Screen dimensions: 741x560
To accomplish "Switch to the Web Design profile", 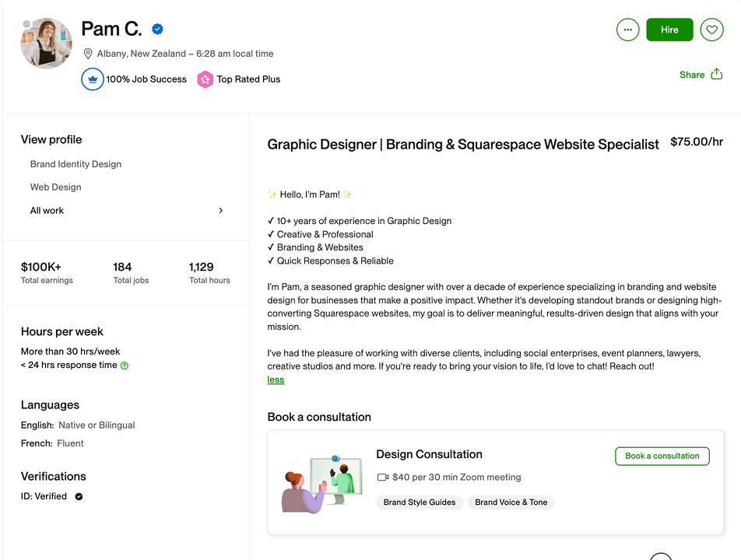I will coord(55,187).
